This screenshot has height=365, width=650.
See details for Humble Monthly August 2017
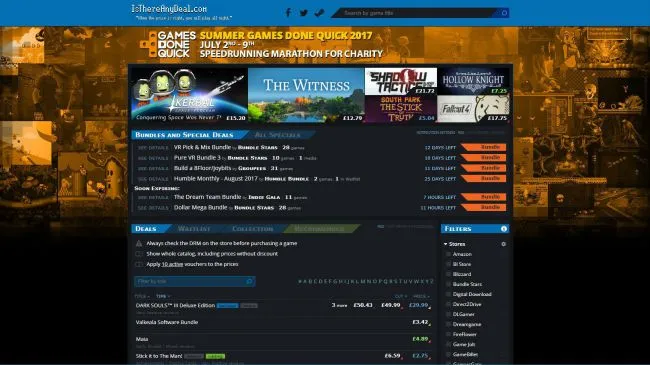(x=153, y=179)
